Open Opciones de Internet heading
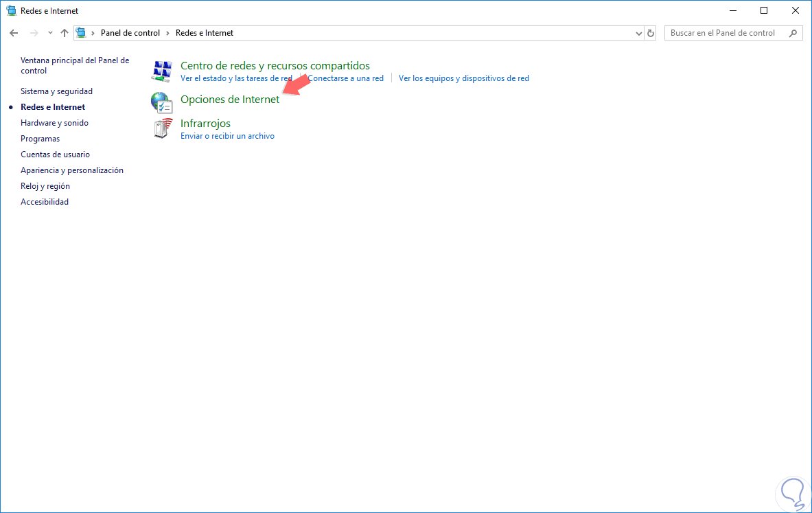Image resolution: width=812 pixels, height=513 pixels. click(230, 99)
